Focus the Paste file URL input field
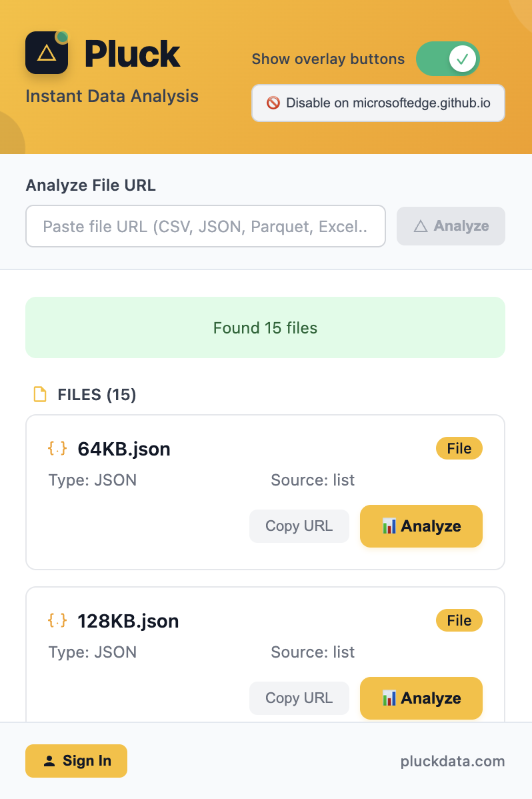The image size is (532, 799). tap(205, 226)
